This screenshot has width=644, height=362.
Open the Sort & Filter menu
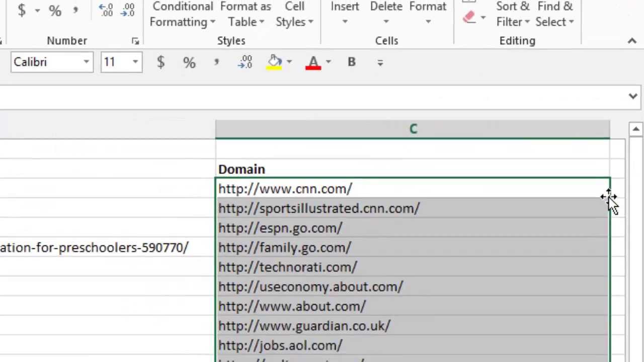[513, 14]
